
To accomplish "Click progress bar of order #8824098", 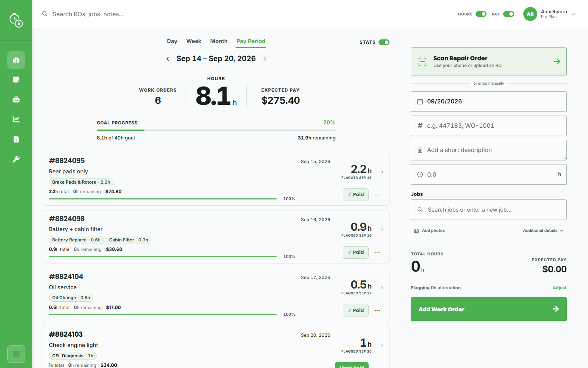I will click(x=163, y=256).
